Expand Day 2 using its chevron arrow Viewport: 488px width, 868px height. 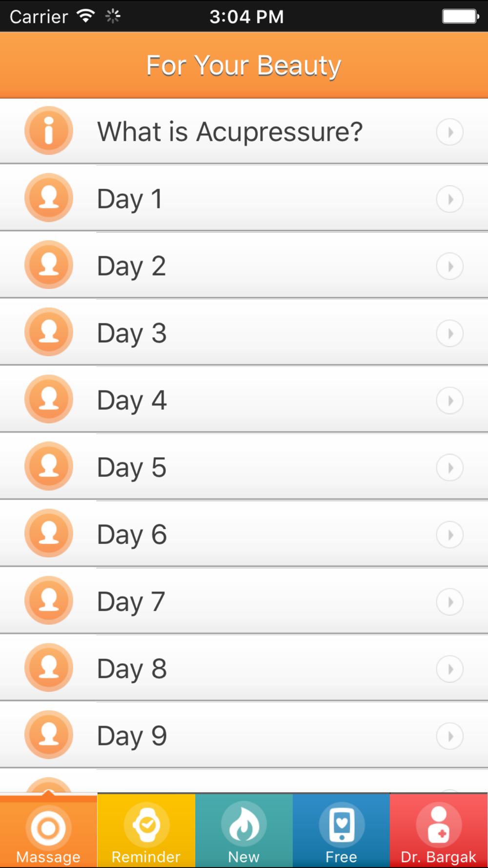tap(449, 266)
